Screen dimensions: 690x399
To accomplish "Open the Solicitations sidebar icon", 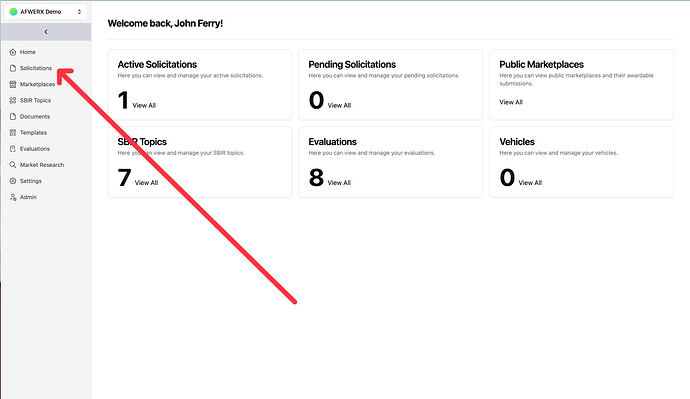I will point(13,68).
